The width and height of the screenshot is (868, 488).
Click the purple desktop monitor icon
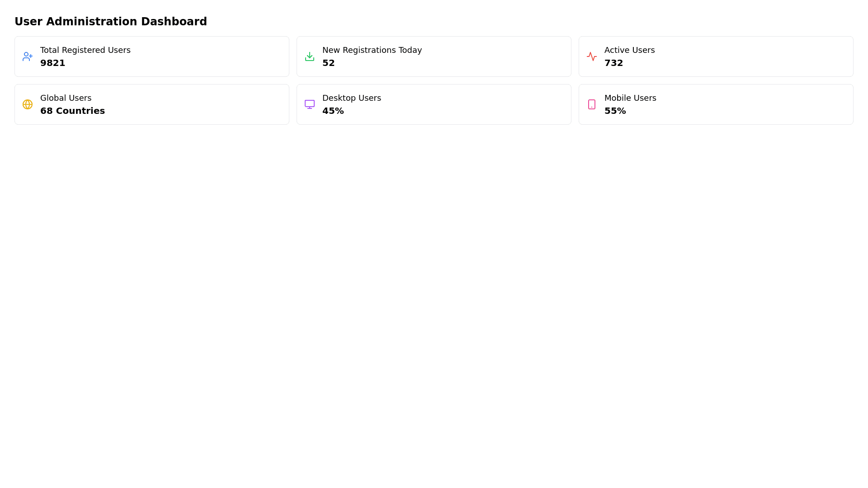coord(309,104)
